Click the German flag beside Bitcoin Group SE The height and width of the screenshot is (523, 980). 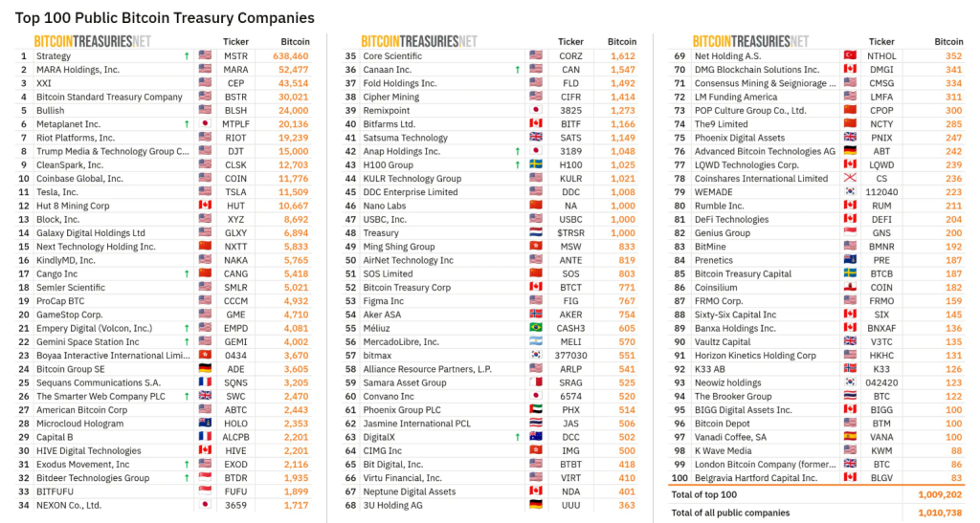pyautogui.click(x=205, y=369)
